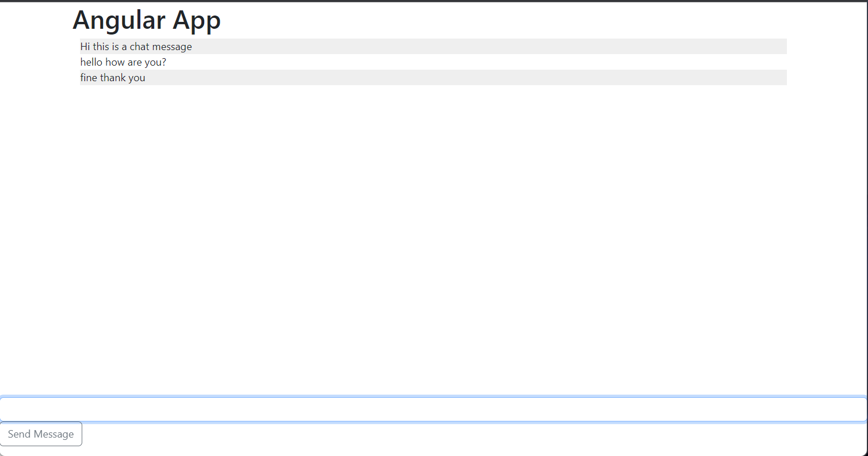The height and width of the screenshot is (456, 868).
Task: Click the word 'thank' in third message
Action: [x=113, y=78]
